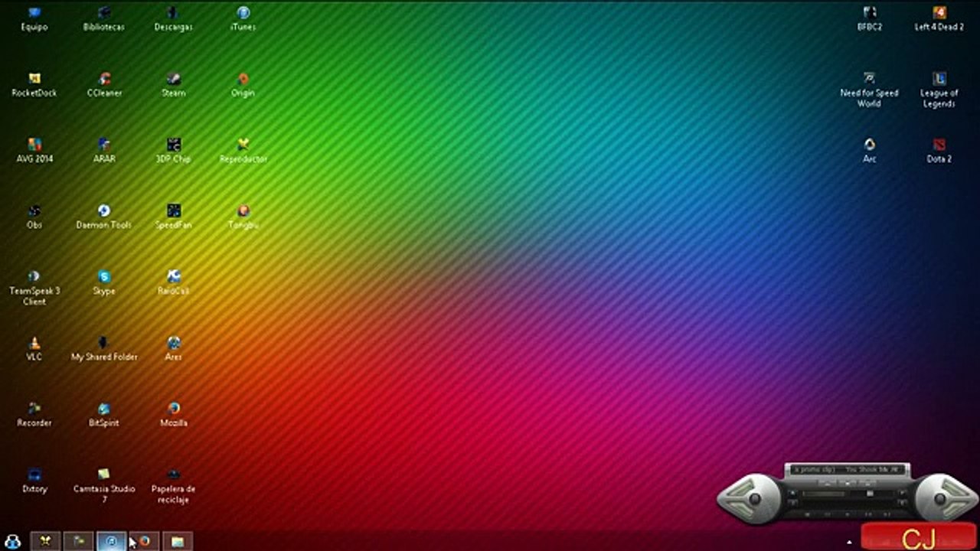Image resolution: width=980 pixels, height=551 pixels.
Task: Open the file explorer folder taskbar button
Action: point(177,541)
